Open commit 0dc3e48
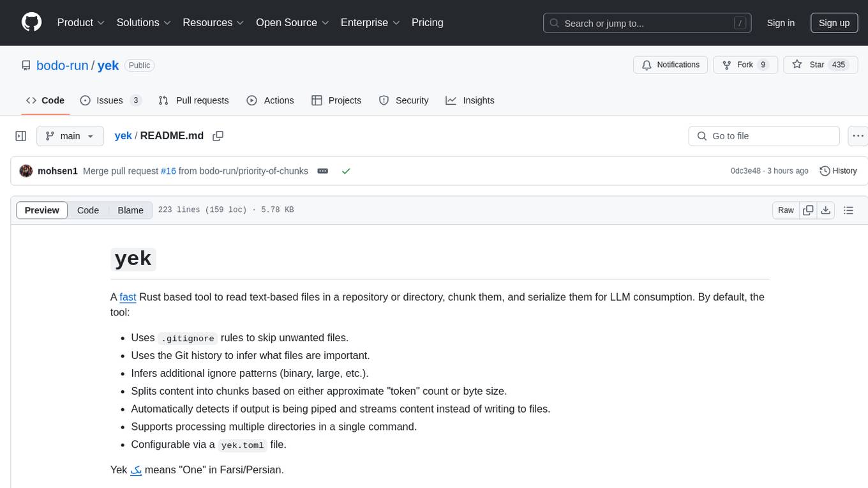This screenshot has width=868, height=488. pyautogui.click(x=745, y=171)
